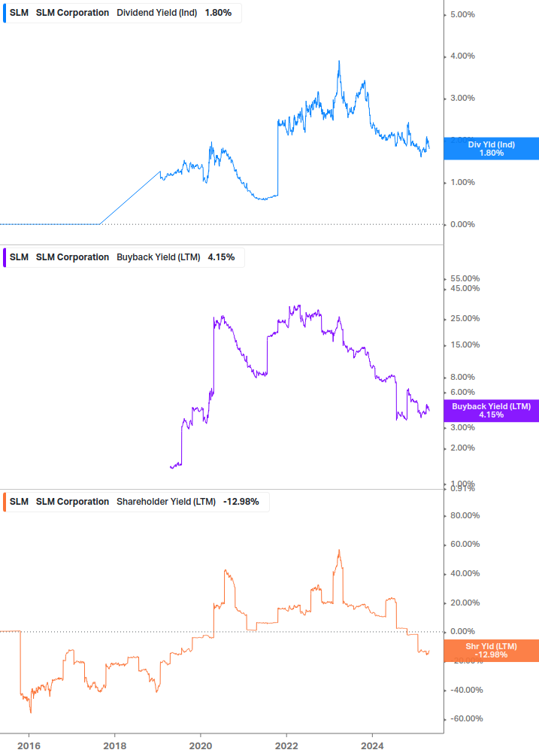539x756 pixels.
Task: Click the blue color bar of Dividend Yield legend
Action: coord(5,13)
